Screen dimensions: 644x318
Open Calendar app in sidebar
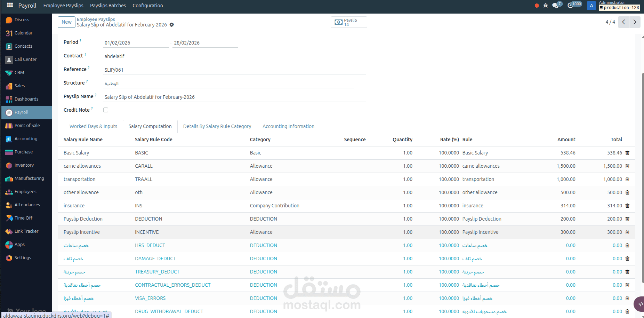(x=27, y=33)
